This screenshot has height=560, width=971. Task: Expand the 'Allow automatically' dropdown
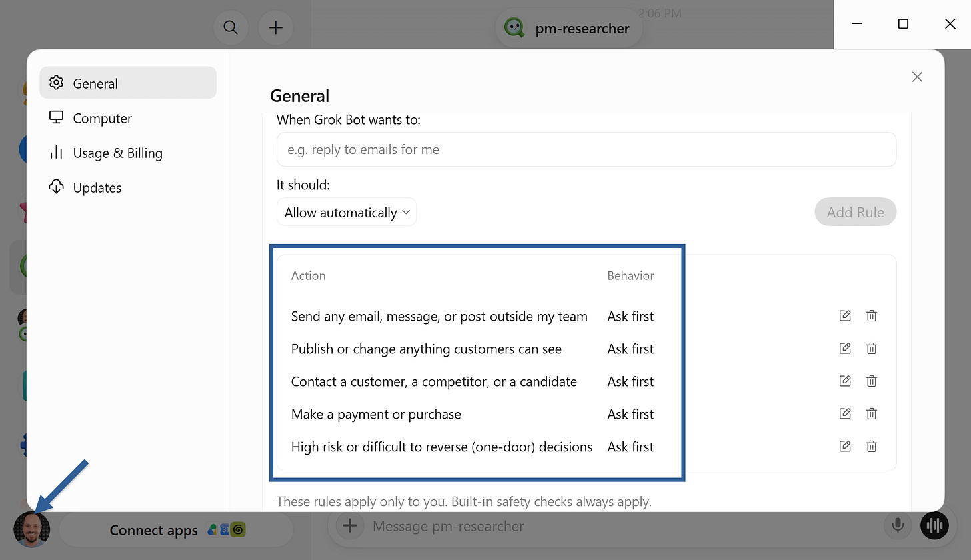pos(347,212)
